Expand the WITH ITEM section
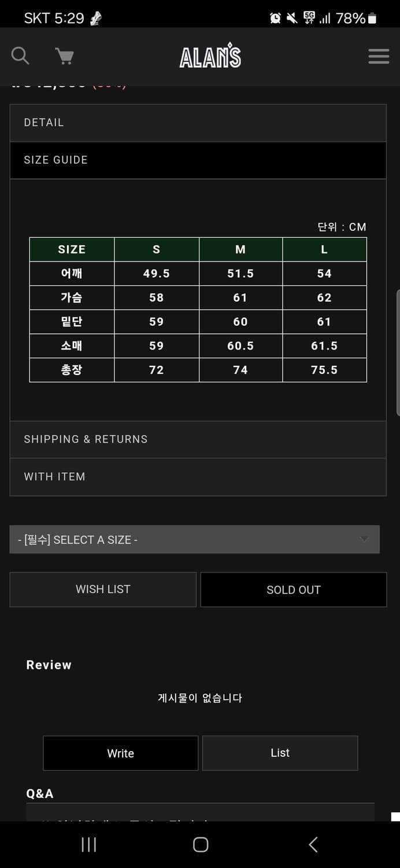400x868 pixels. click(x=198, y=477)
